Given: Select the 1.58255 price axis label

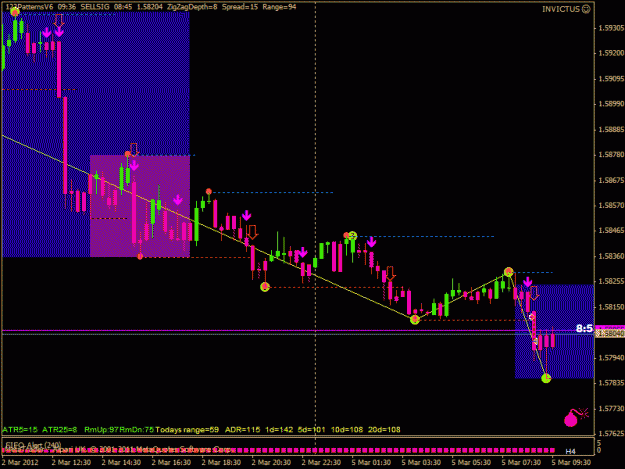Looking at the screenshot, I should [611, 281].
